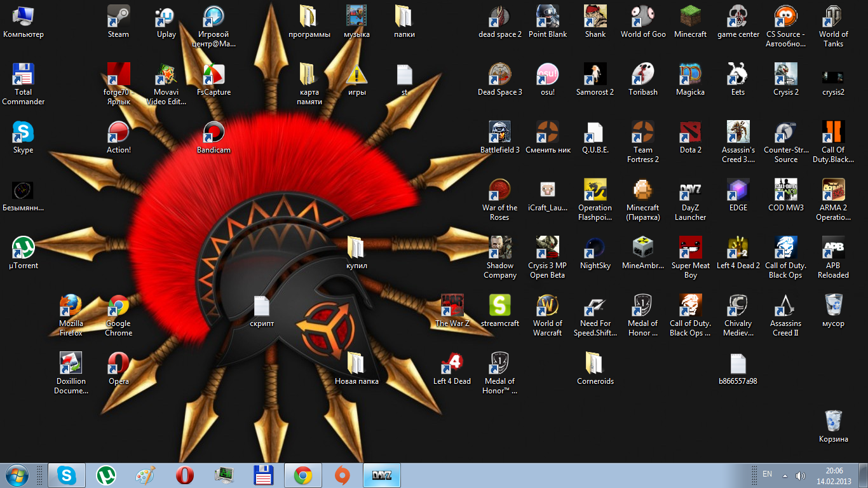The image size is (868, 488).
Task: Select the b866557a98 file
Action: coord(738,369)
